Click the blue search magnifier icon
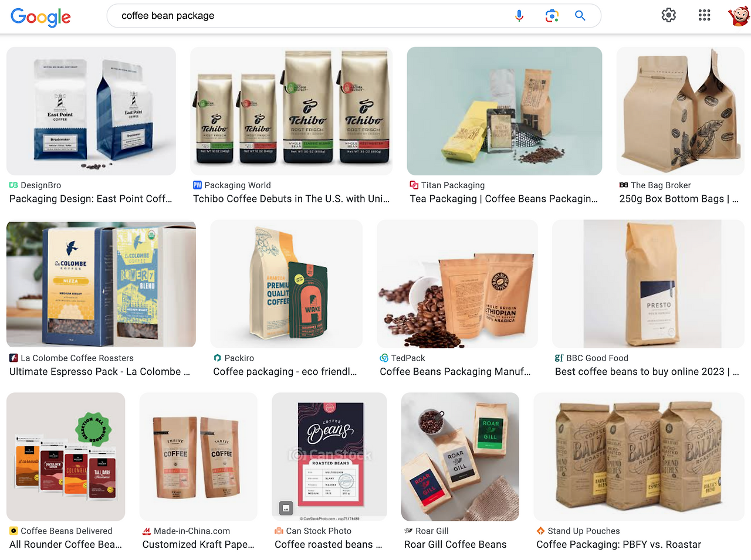The width and height of the screenshot is (751, 560). pos(580,16)
